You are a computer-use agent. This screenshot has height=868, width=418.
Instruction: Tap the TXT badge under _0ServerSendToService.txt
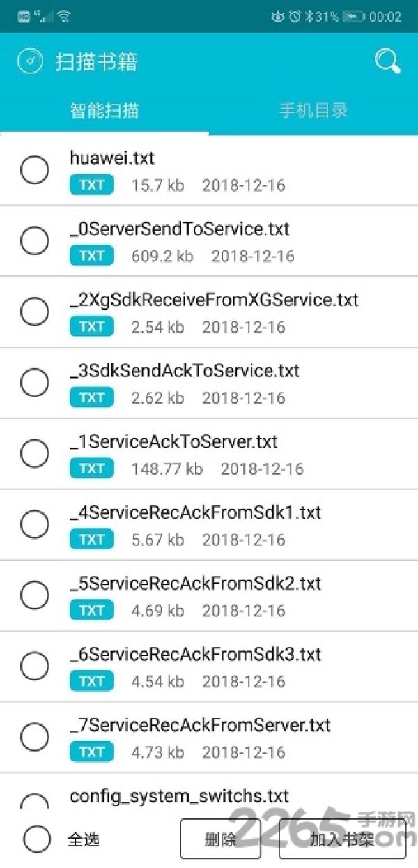tap(91, 256)
